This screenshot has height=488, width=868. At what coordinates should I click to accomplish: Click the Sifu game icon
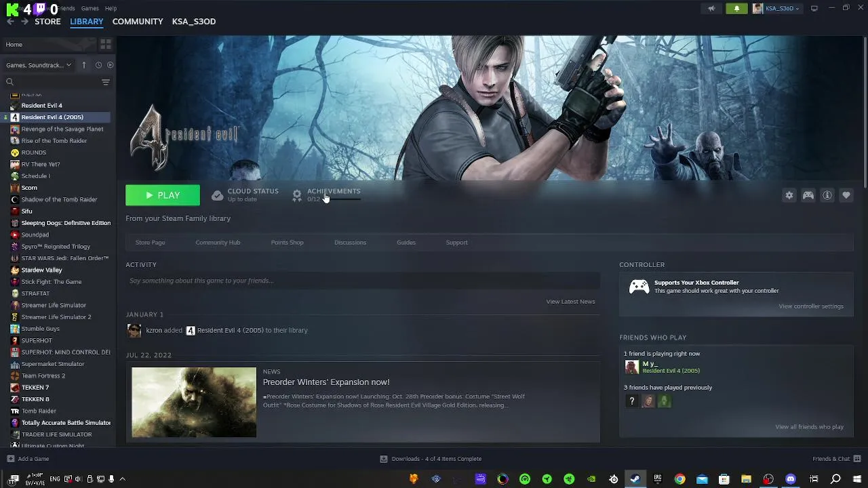[x=15, y=211]
